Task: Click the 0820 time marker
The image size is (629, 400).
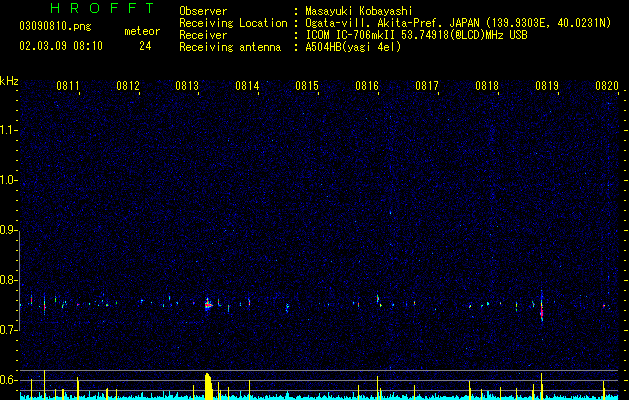Action: tap(607, 86)
